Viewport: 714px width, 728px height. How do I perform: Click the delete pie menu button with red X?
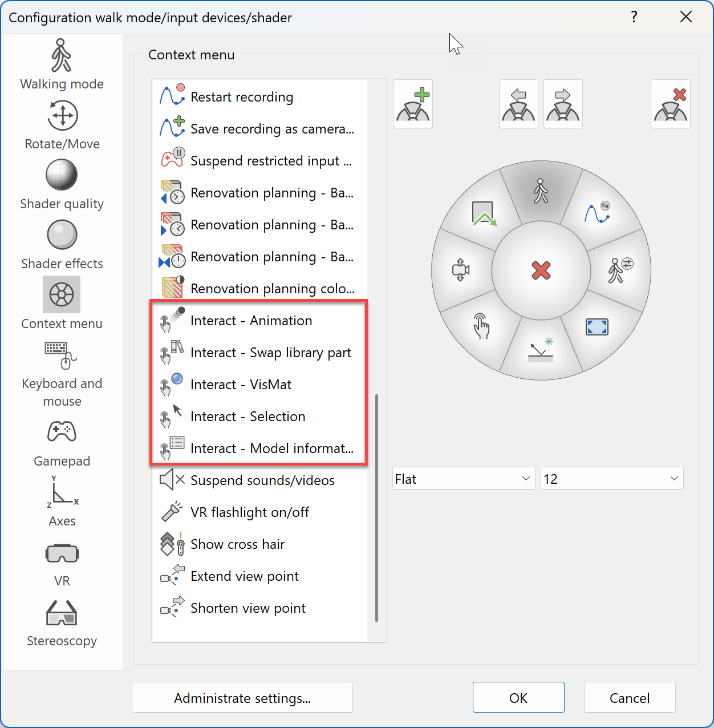pyautogui.click(x=670, y=104)
